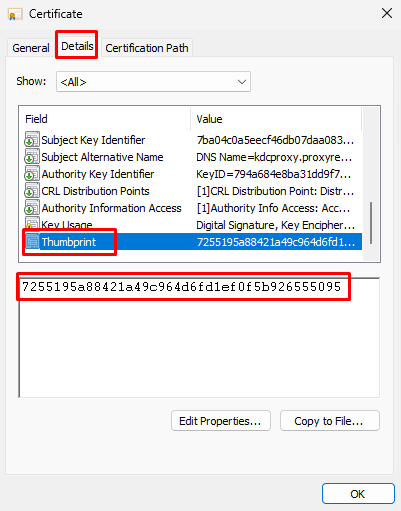The height and width of the screenshot is (511, 401).
Task: Click value DNS Name=kdcproxy.proxyre...
Action: click(x=274, y=157)
